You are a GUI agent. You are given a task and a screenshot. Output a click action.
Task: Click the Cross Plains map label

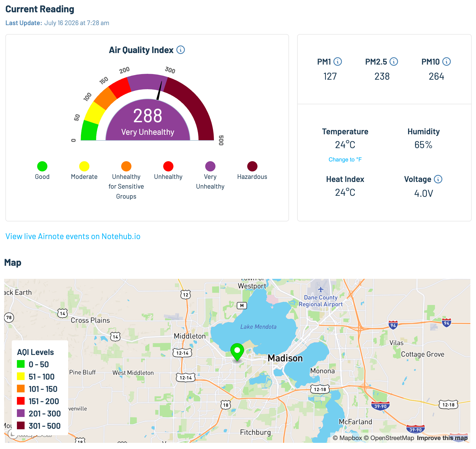[90, 320]
